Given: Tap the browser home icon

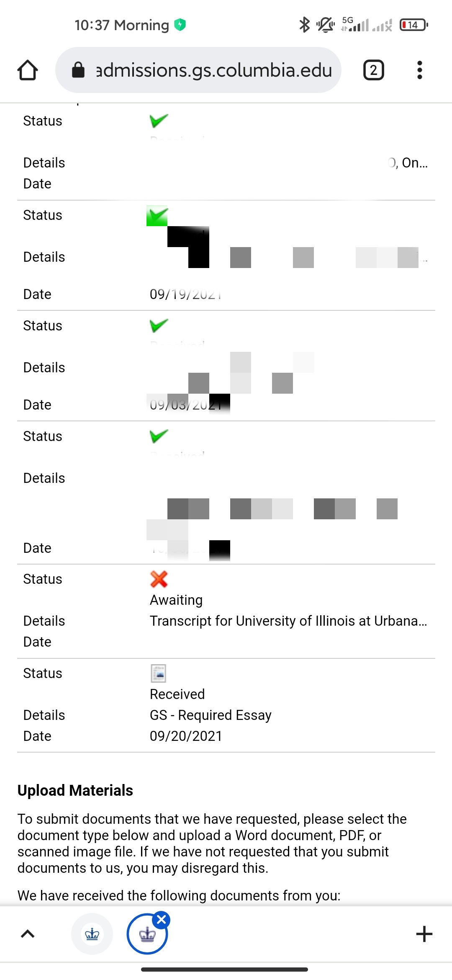Looking at the screenshot, I should 28,70.
